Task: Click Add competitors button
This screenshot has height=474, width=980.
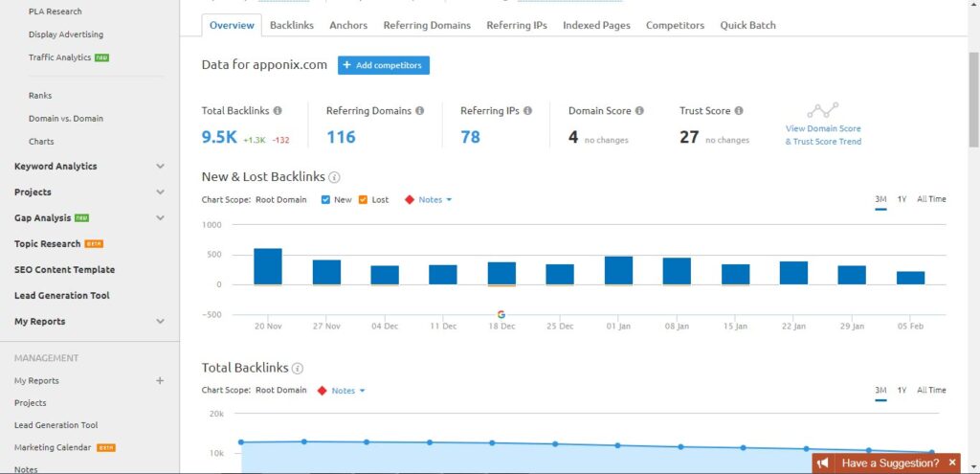Action: 384,65
